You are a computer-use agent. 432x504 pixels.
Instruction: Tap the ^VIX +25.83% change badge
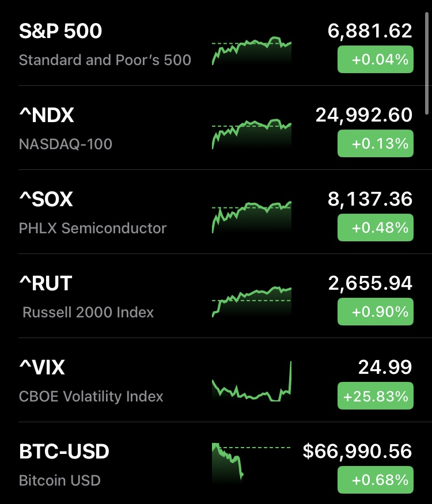pos(375,396)
